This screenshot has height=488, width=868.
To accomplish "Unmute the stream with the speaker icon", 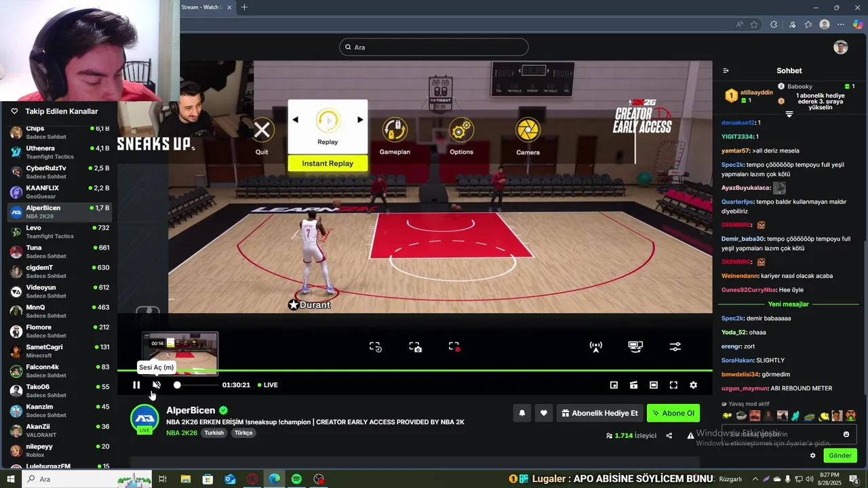I will 157,385.
